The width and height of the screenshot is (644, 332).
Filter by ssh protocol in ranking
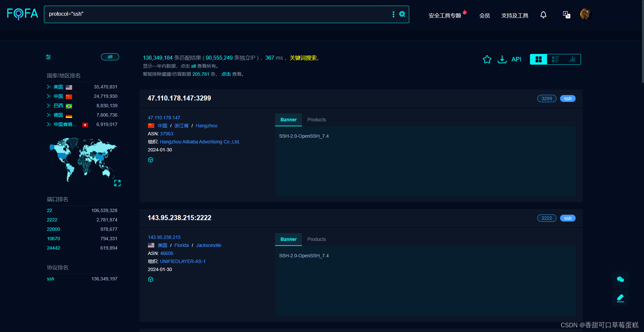50,279
